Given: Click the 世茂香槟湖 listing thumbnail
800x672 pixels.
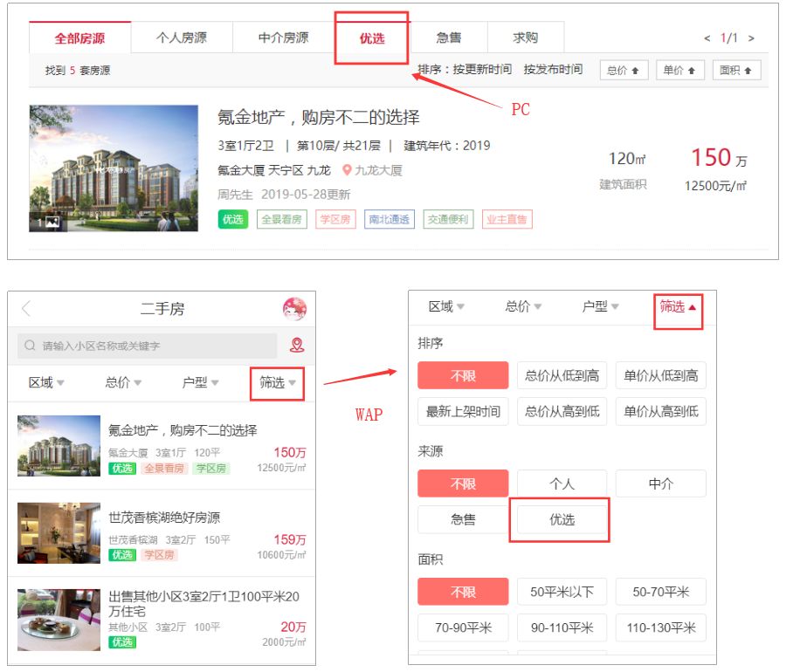Looking at the screenshot, I should 59,532.
